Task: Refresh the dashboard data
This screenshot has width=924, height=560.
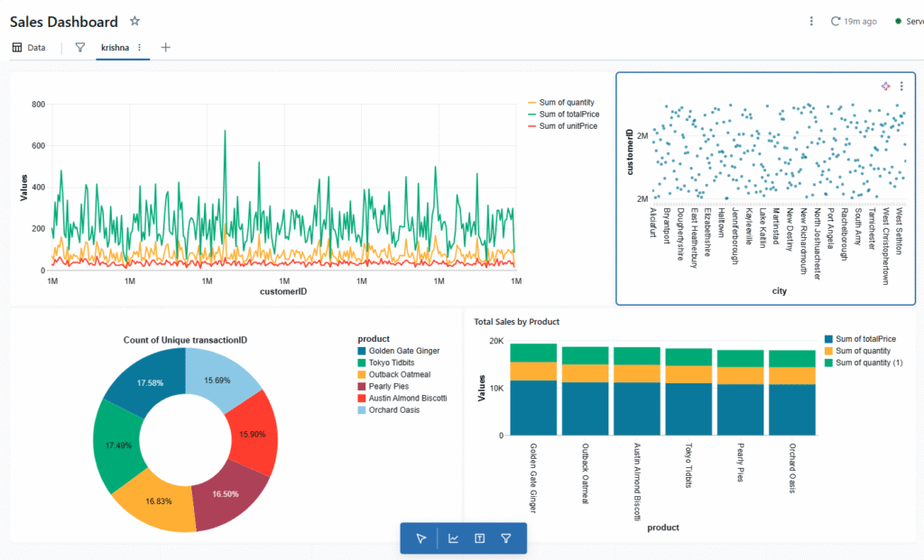Action: (x=835, y=20)
